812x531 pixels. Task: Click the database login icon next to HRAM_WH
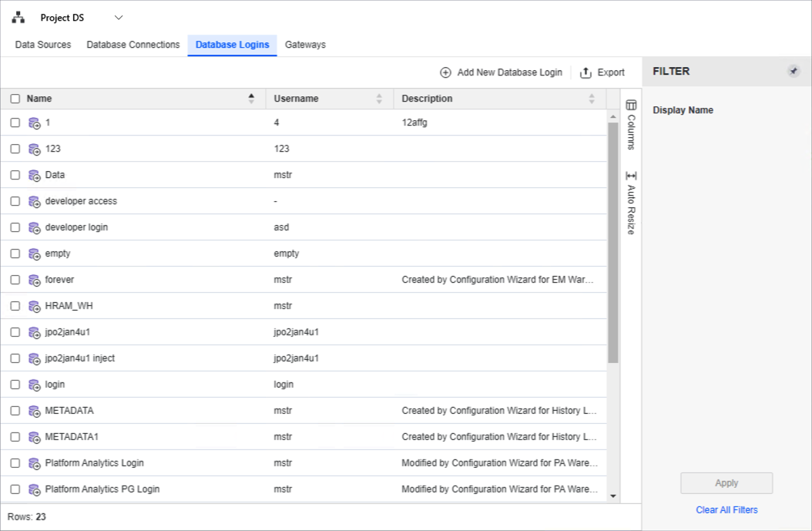[x=34, y=306]
